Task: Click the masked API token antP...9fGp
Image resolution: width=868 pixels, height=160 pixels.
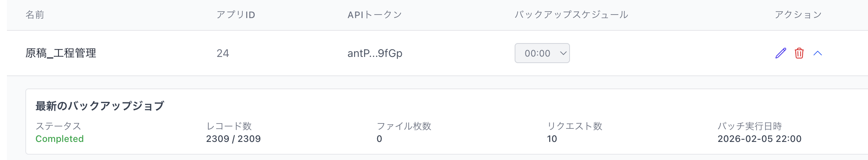Action: click(x=375, y=53)
